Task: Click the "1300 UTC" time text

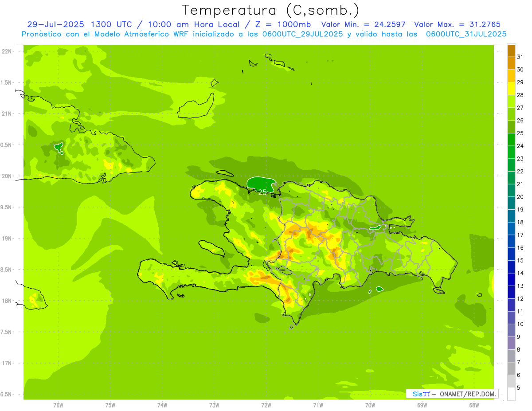Action: click(x=111, y=24)
